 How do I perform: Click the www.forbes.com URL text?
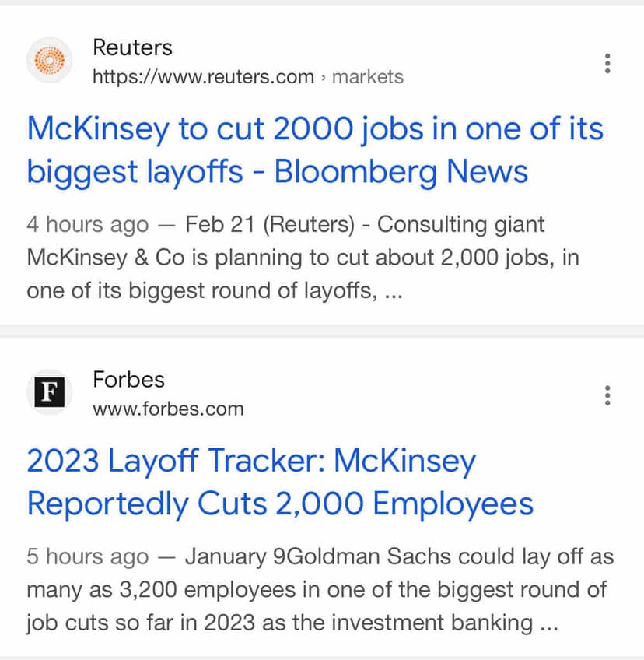point(168,409)
